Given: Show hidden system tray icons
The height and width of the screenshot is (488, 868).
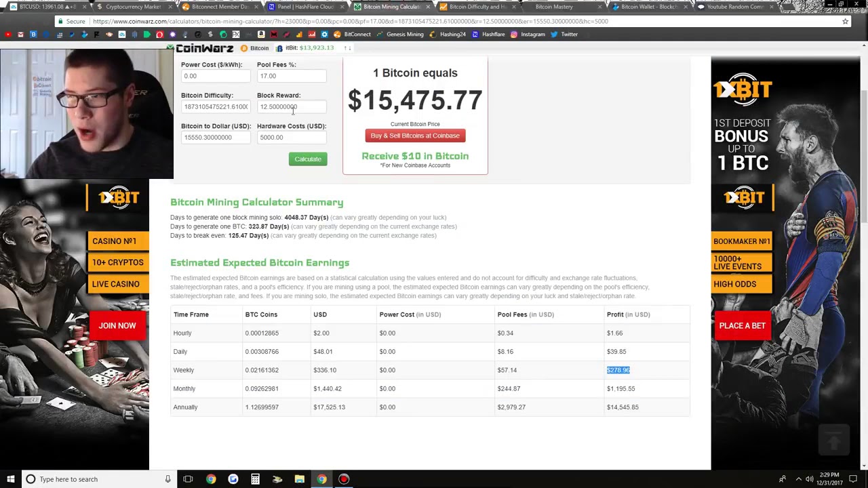Looking at the screenshot, I should coord(797,479).
